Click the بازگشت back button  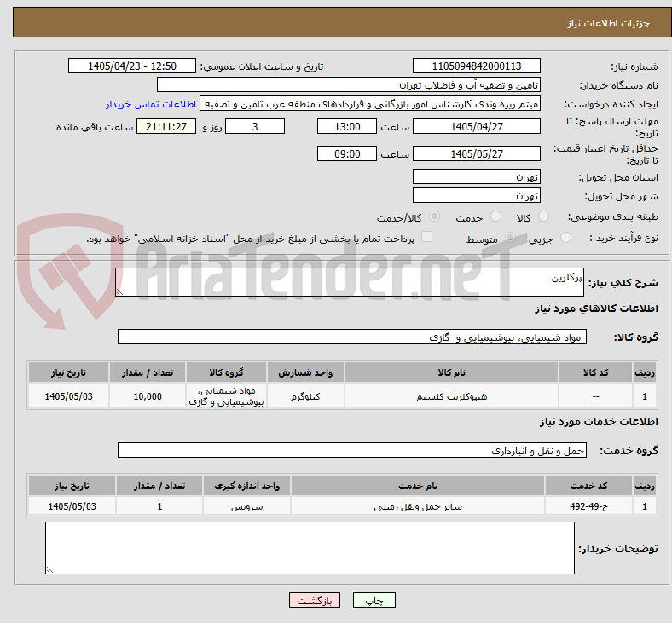(315, 600)
